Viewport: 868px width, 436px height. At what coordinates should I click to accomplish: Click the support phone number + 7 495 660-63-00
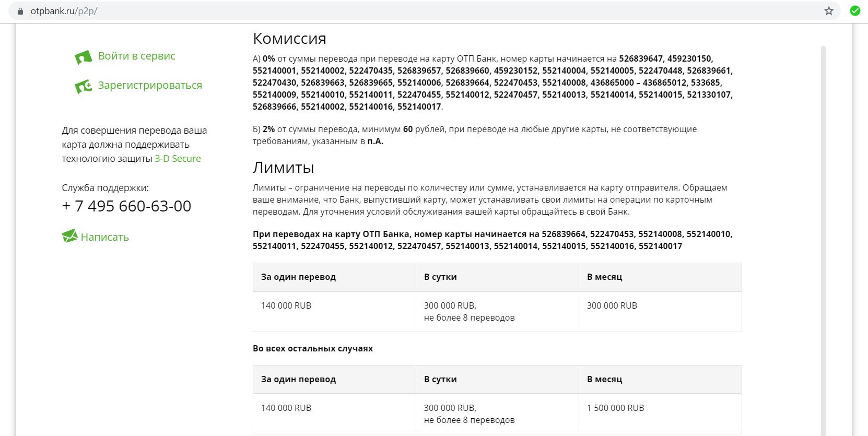click(126, 206)
